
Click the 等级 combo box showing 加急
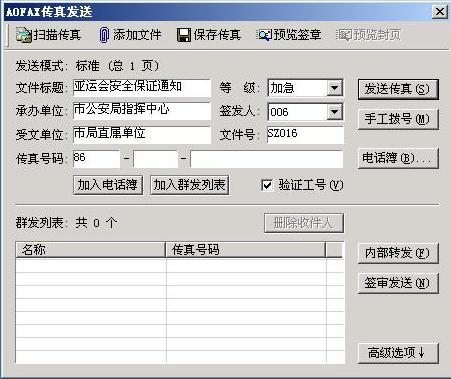[x=305, y=88]
